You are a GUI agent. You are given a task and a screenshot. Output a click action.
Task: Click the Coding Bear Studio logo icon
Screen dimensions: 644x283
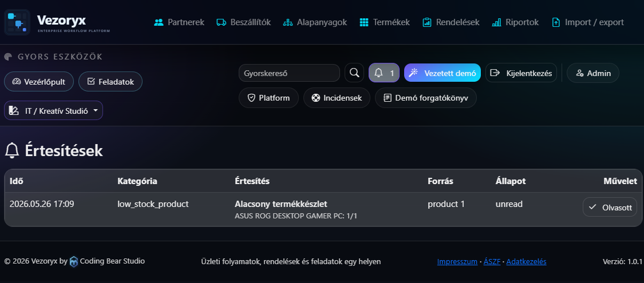click(73, 261)
